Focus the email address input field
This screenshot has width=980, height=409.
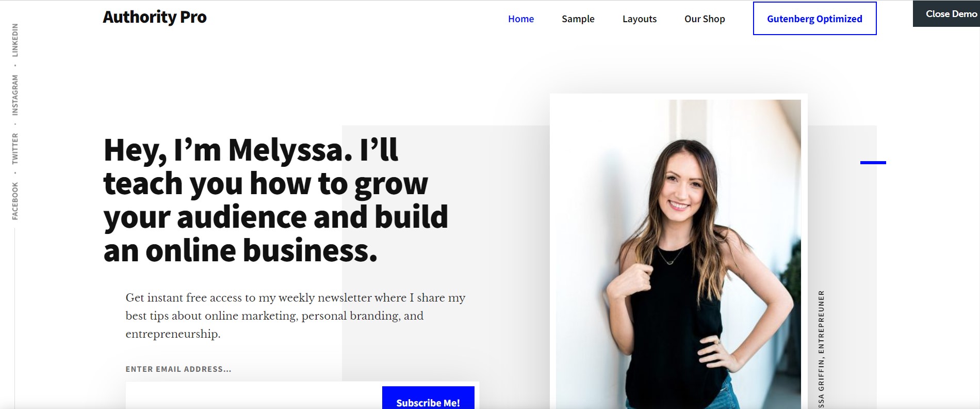(x=254, y=396)
